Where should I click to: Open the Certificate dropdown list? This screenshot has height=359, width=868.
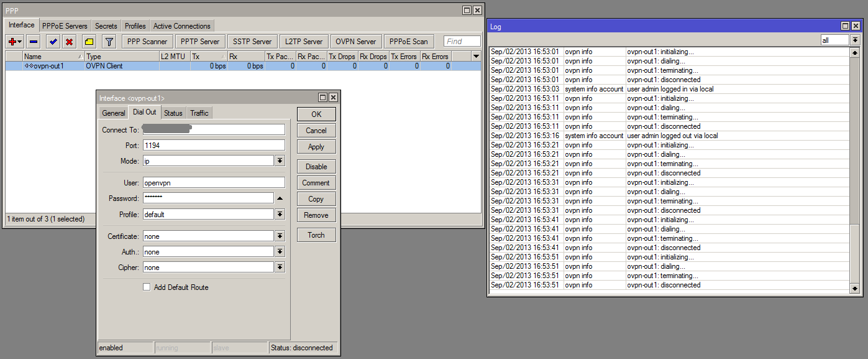280,236
